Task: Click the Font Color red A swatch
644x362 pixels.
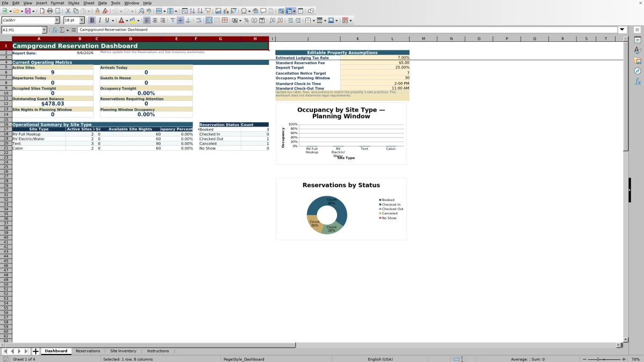Action: 121,20
